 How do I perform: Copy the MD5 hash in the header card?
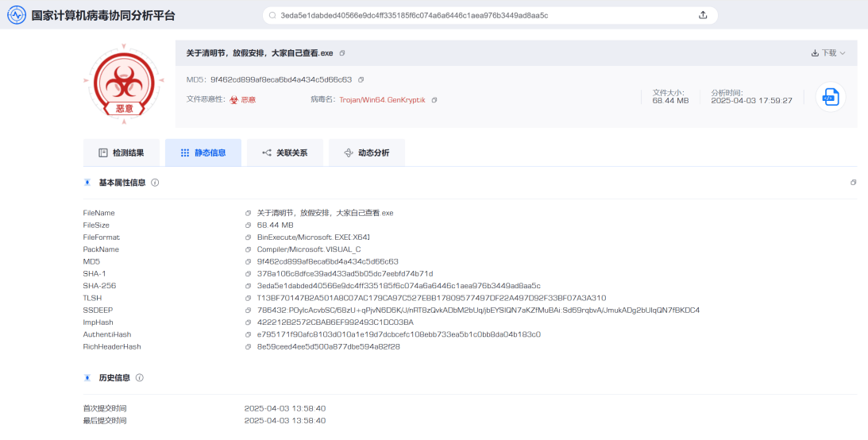coord(361,80)
